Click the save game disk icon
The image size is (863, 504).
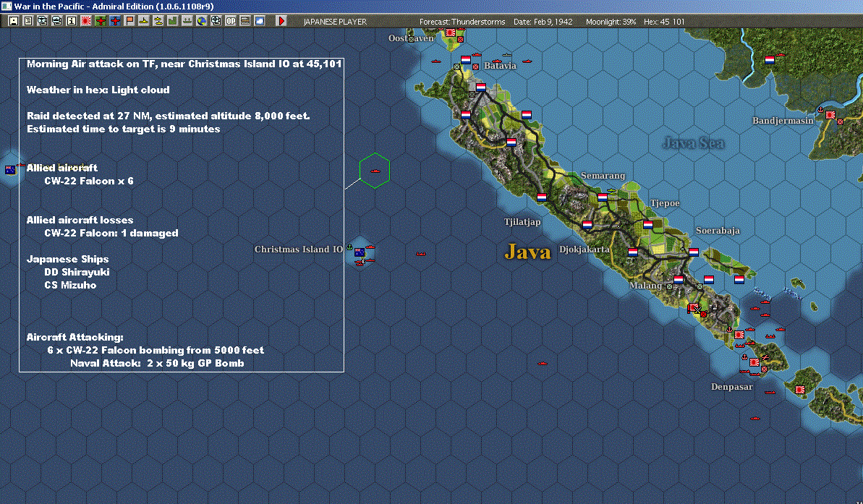click(x=14, y=21)
